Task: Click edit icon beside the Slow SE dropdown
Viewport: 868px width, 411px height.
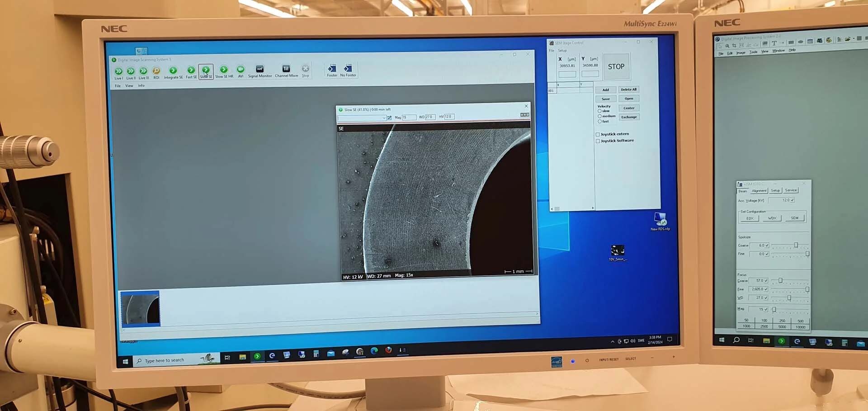Action: click(x=389, y=118)
